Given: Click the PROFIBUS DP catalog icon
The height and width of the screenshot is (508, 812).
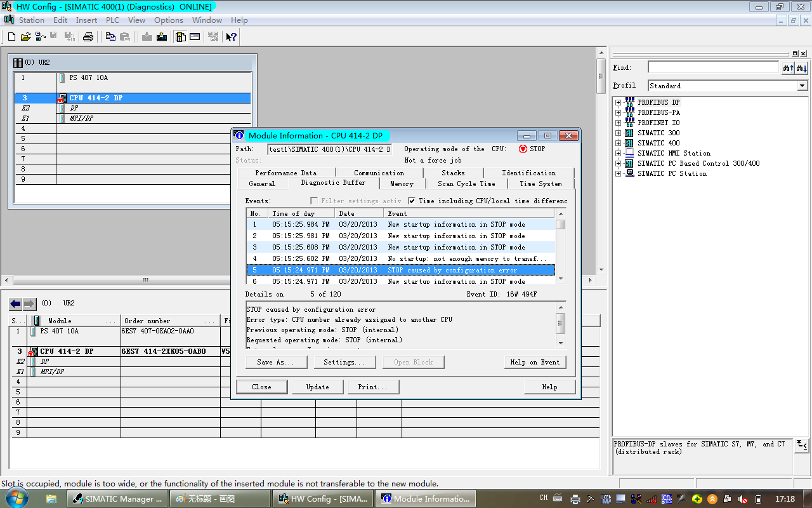Looking at the screenshot, I should pyautogui.click(x=629, y=102).
